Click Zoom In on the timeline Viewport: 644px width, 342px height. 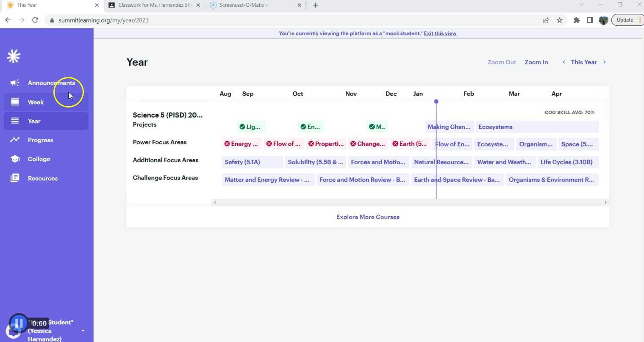pos(536,62)
